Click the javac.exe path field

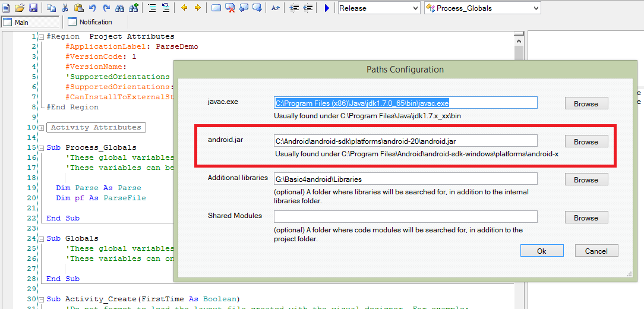(405, 103)
